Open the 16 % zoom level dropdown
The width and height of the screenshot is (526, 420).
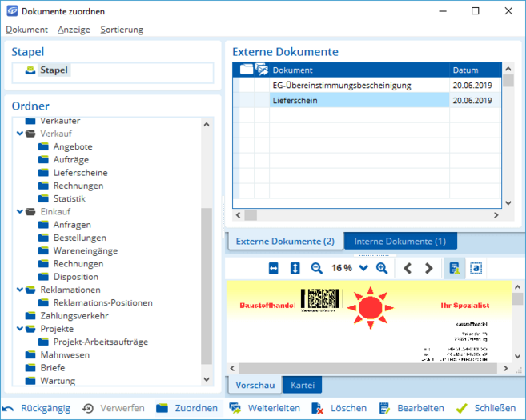pyautogui.click(x=363, y=269)
